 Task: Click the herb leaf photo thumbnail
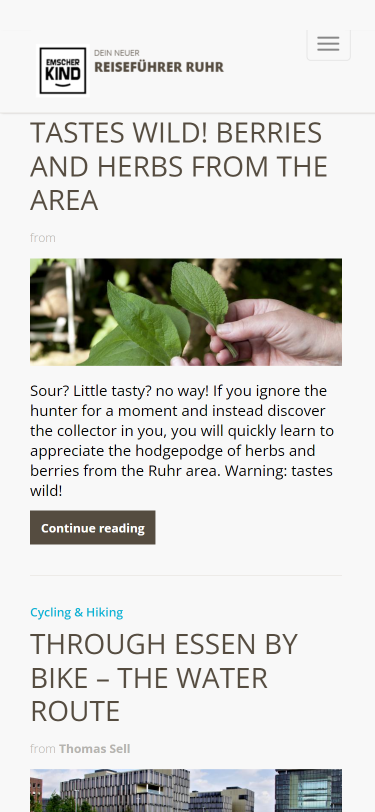click(x=186, y=312)
